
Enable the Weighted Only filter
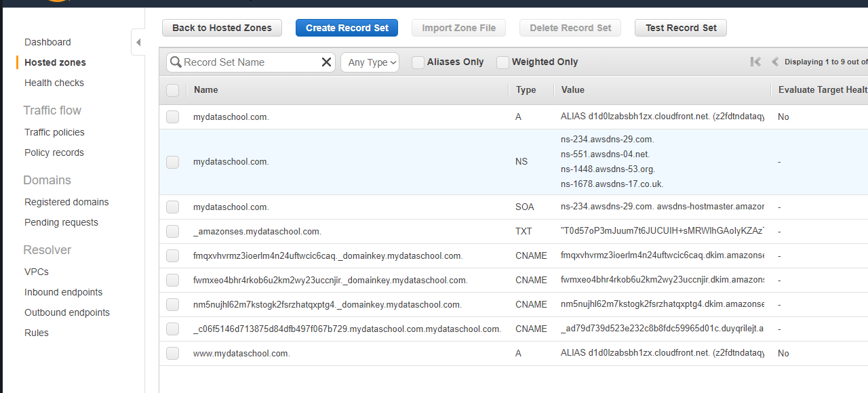click(502, 62)
